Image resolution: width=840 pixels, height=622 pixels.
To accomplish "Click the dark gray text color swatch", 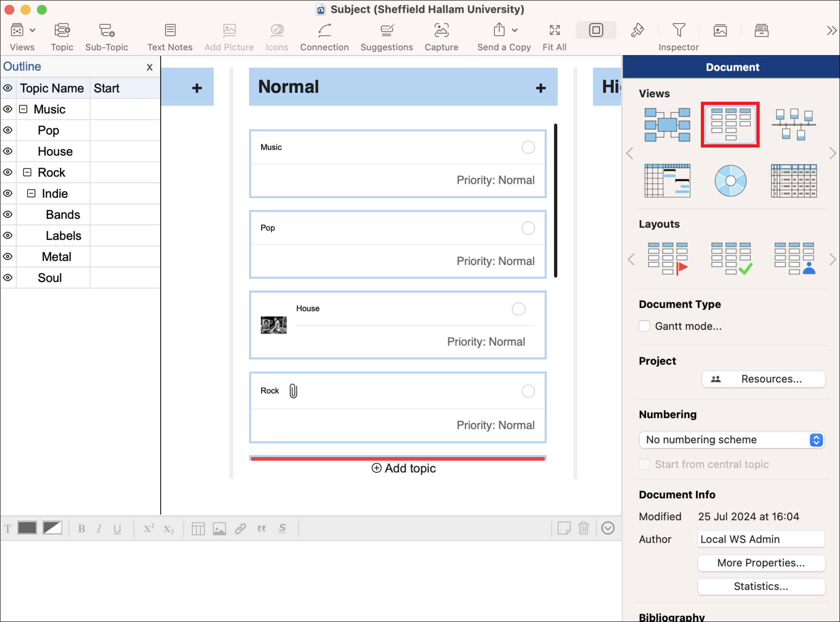I will coord(27,528).
